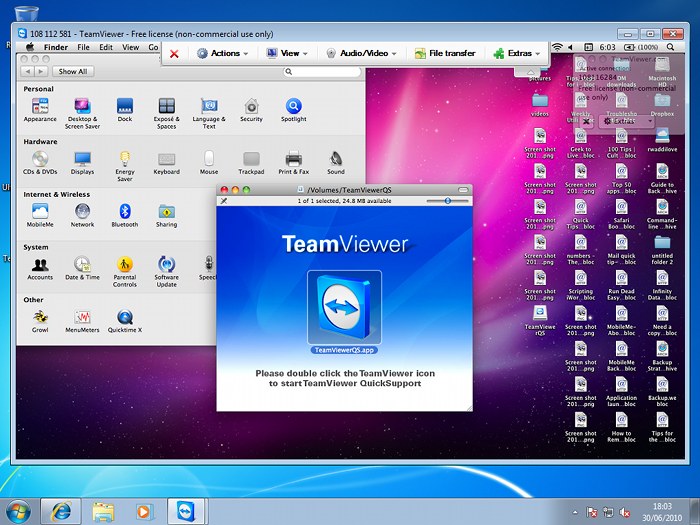Select untitled folder 2 on Mac desktop
Viewport: 700px width, 525px height.
tap(662, 250)
